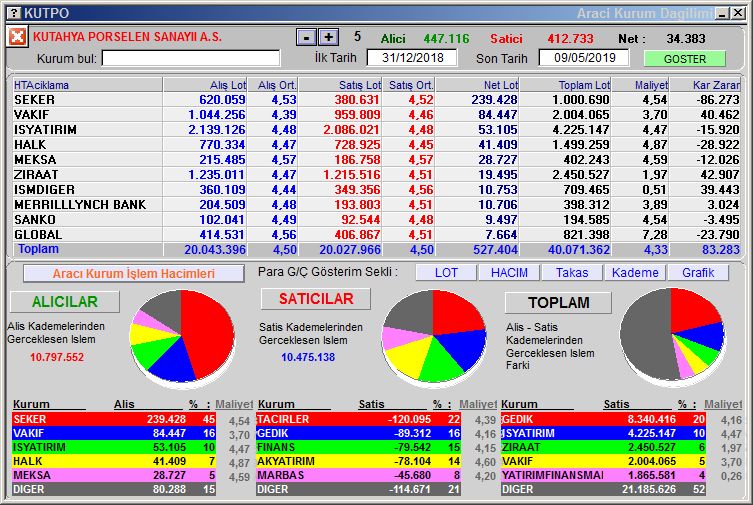Viewport: 753px width, 505px height.
Task: Click the gray DIGER total legend row
Action: [x=603, y=489]
